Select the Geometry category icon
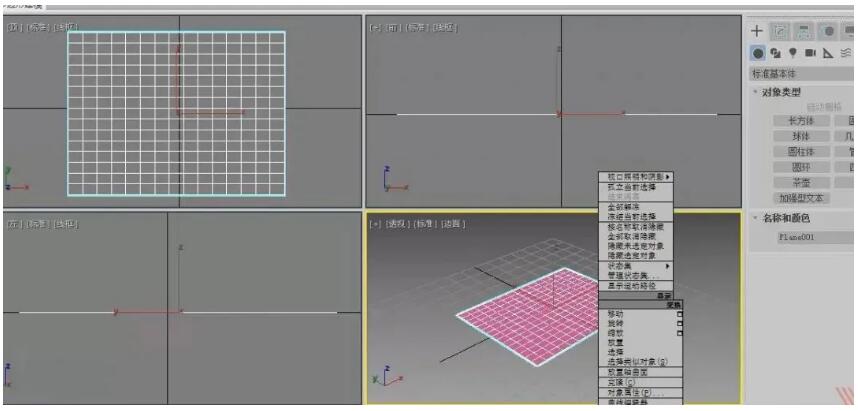 [x=759, y=53]
